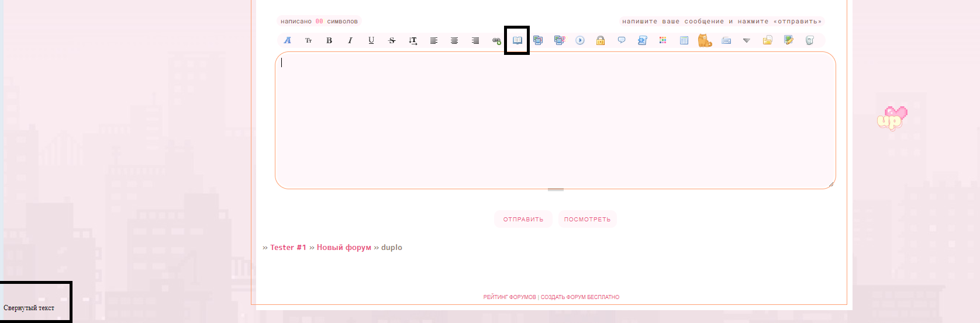Follow the Новый форум breadcrumb link

[x=344, y=248]
